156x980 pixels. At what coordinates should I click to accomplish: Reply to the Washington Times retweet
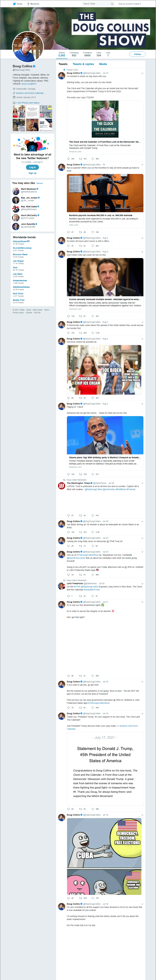point(68,516)
